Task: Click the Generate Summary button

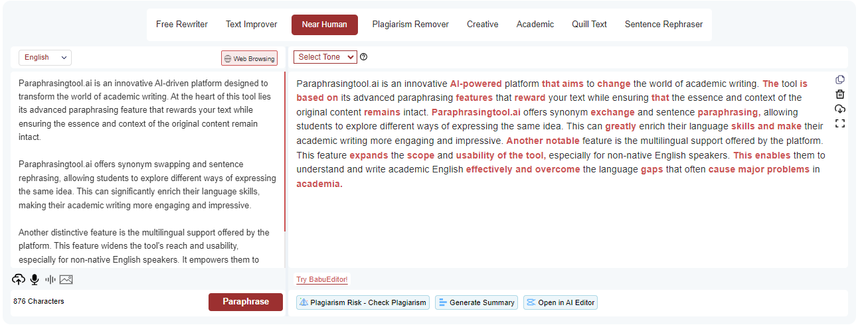Action: (476, 302)
